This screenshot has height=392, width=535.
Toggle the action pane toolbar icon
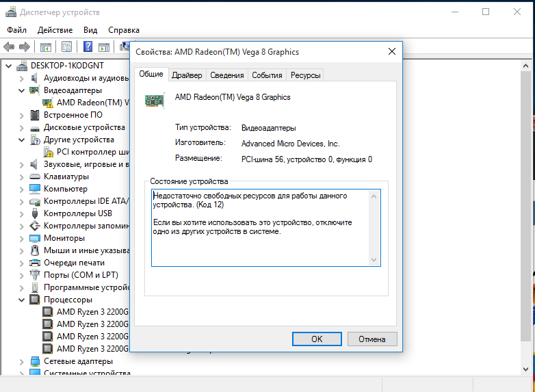point(103,47)
